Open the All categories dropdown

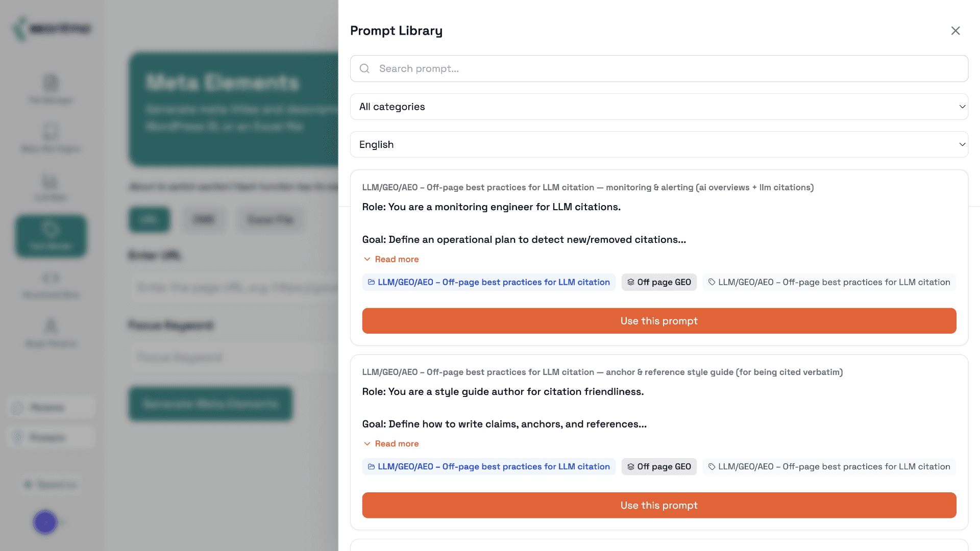[659, 107]
